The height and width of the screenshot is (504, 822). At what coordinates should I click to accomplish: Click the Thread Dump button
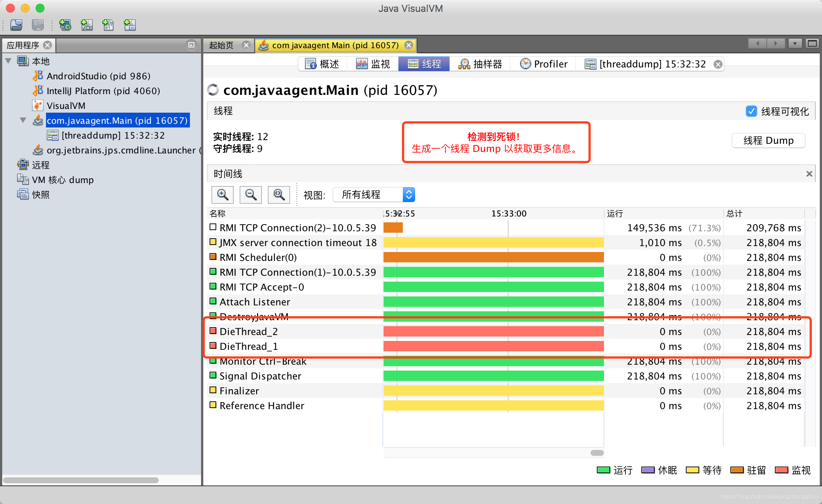tap(768, 140)
